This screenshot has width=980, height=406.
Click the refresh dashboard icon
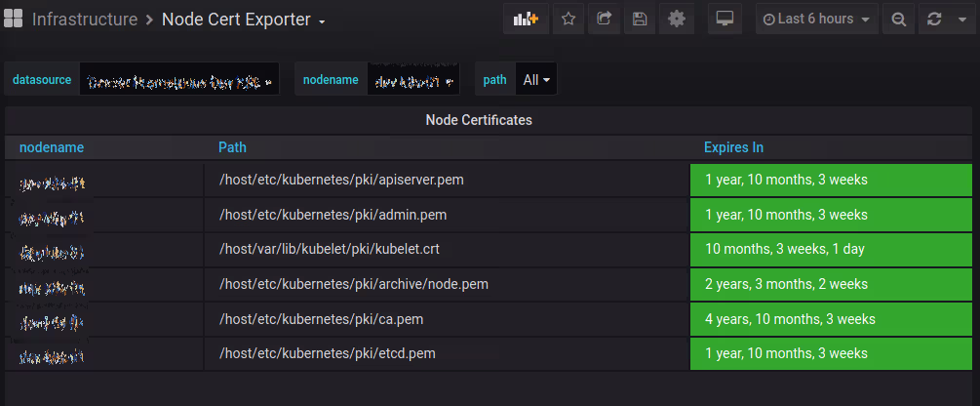pyautogui.click(x=933, y=20)
